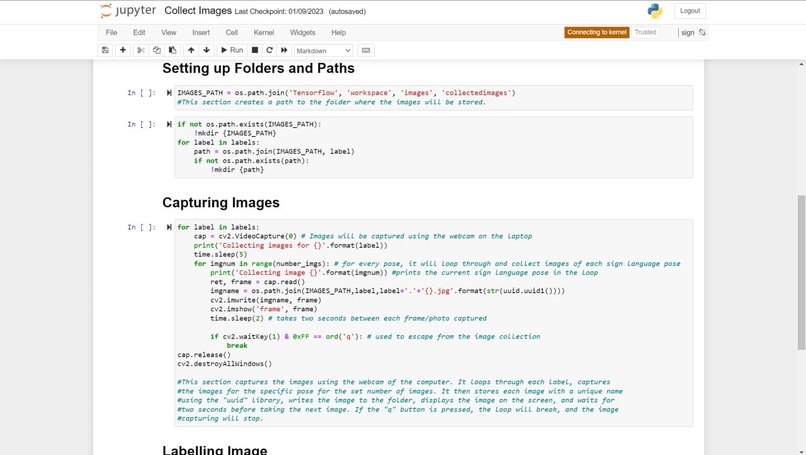Click the scrollbar down arrow
Screen dimensions: 806x455
point(801,450)
